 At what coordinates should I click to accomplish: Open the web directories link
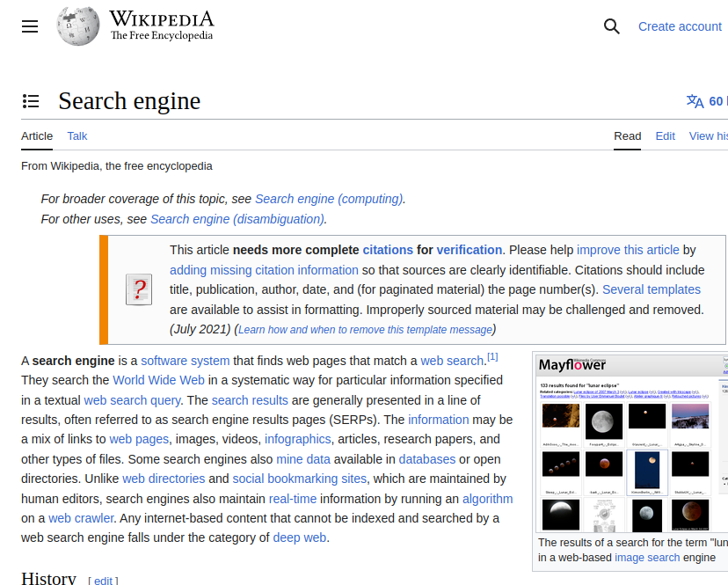(164, 479)
